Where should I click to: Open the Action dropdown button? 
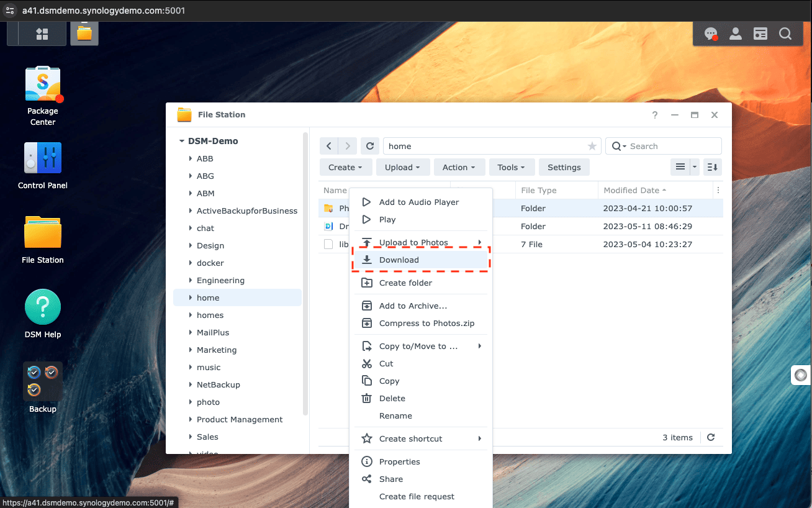click(459, 167)
